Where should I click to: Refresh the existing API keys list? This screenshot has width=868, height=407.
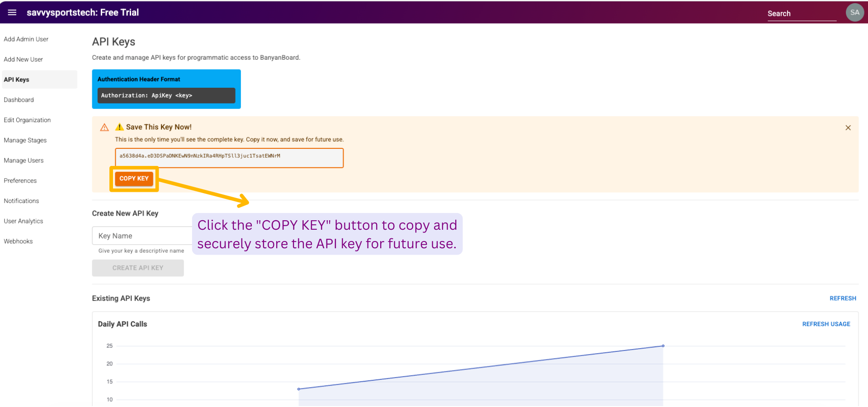842,298
